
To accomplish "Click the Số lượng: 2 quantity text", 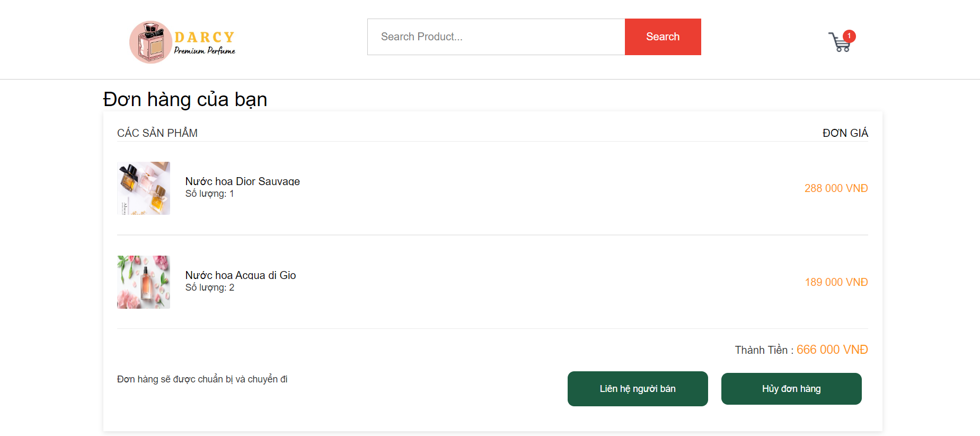I will pos(210,287).
